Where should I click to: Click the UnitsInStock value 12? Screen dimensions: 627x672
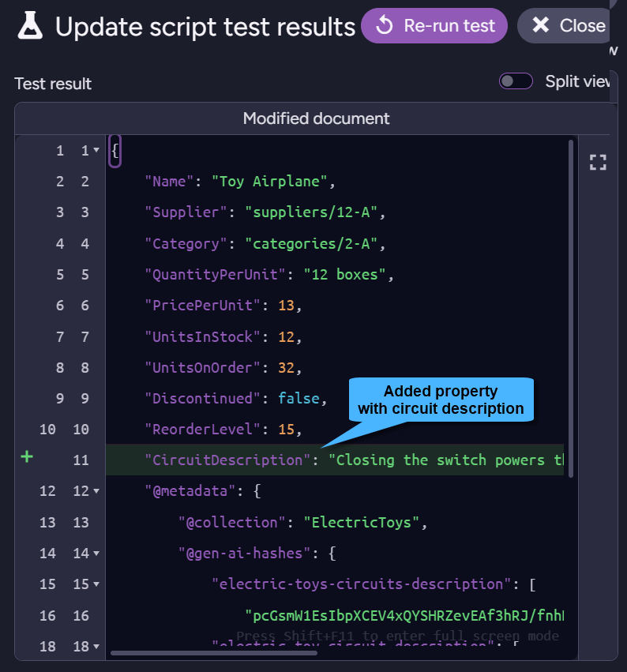click(x=287, y=337)
